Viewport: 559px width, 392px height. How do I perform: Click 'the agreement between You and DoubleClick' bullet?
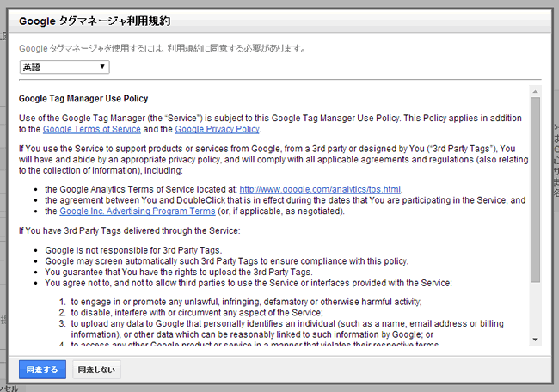[x=286, y=200]
